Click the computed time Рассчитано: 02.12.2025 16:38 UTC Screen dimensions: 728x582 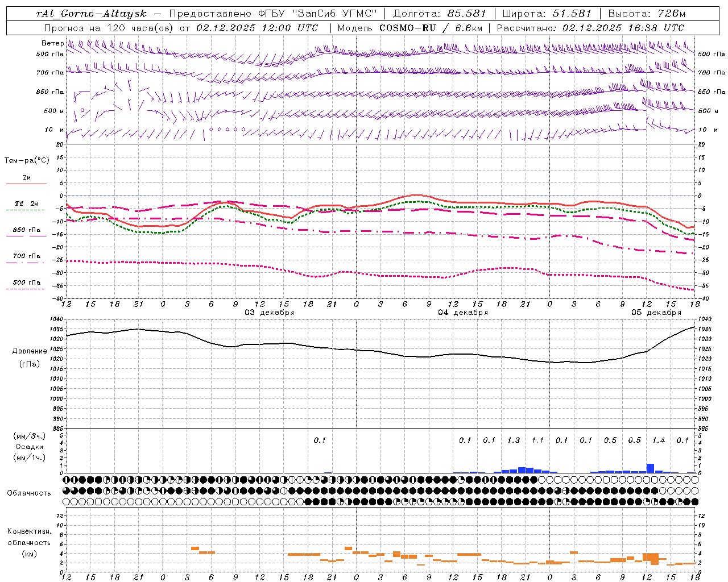pos(590,28)
